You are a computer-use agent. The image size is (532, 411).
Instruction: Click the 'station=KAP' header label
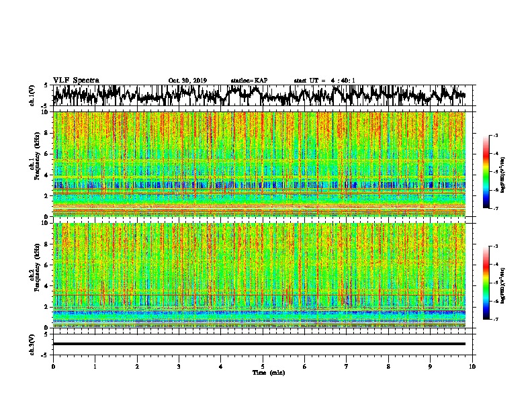click(249, 81)
